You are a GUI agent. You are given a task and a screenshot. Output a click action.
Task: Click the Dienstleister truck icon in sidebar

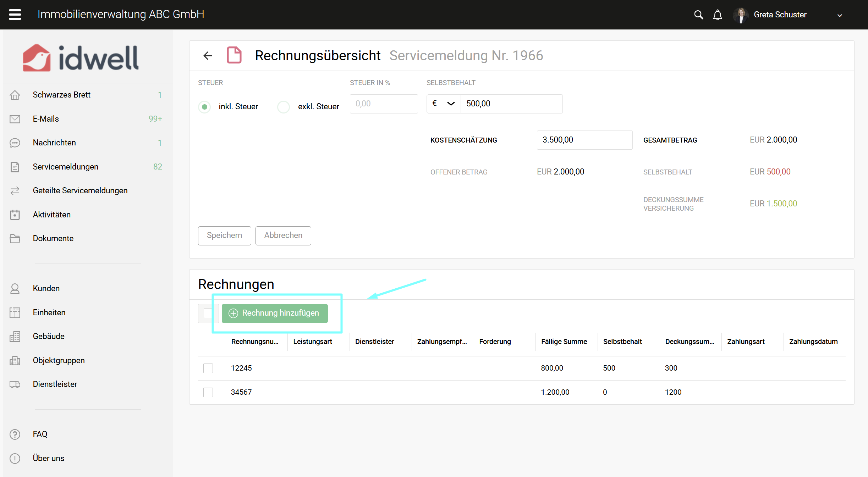click(x=15, y=384)
